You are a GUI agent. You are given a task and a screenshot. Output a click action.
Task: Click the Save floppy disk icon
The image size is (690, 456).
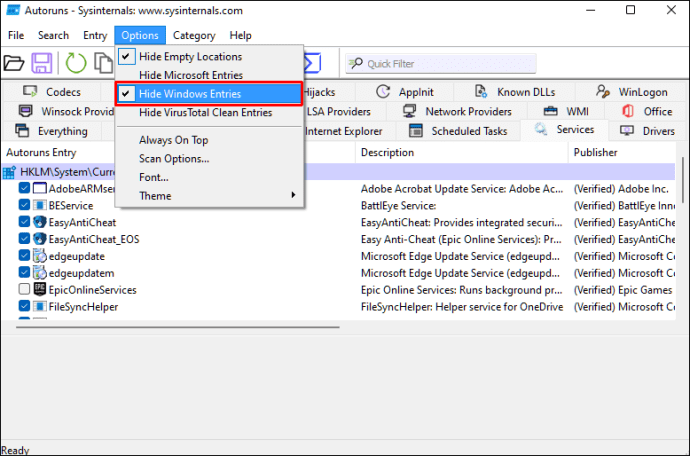coord(42,63)
